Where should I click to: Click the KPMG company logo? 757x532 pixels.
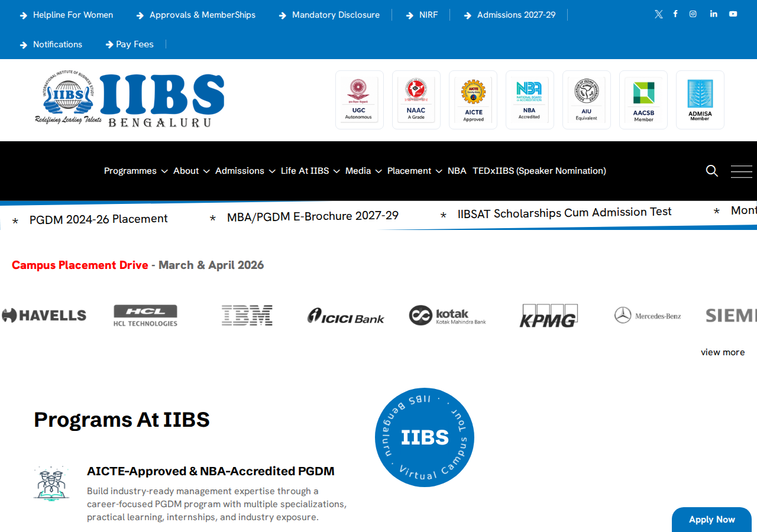click(x=548, y=316)
